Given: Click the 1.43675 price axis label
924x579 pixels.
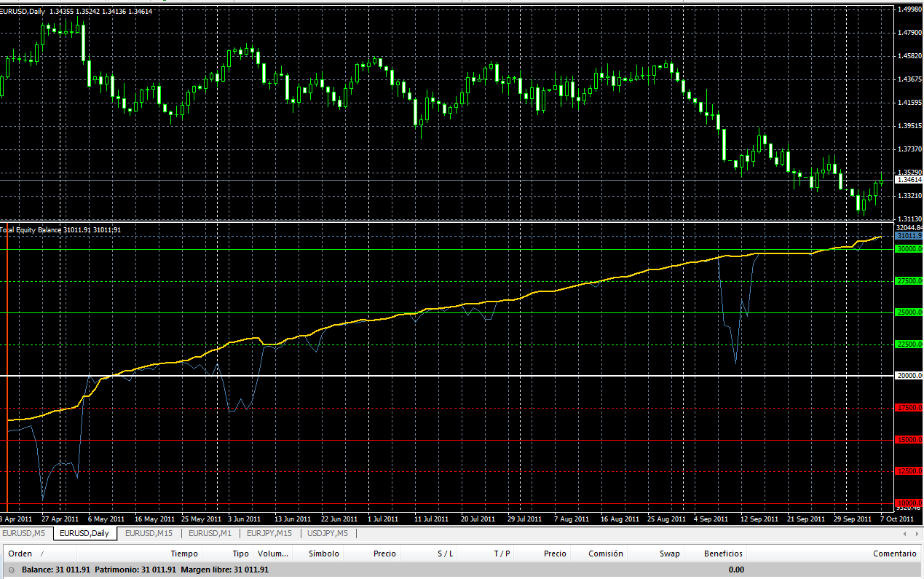Looking at the screenshot, I should click(909, 79).
